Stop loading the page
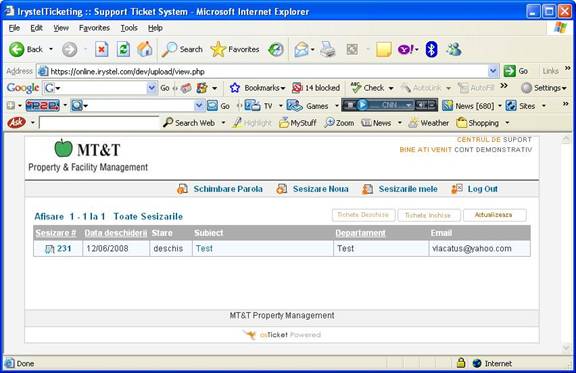 click(x=101, y=49)
